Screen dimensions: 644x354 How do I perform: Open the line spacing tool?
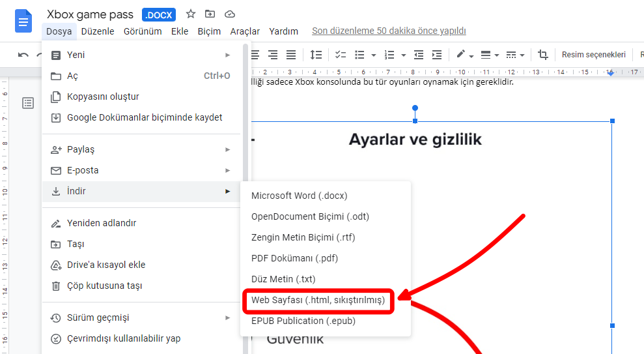pyautogui.click(x=316, y=55)
